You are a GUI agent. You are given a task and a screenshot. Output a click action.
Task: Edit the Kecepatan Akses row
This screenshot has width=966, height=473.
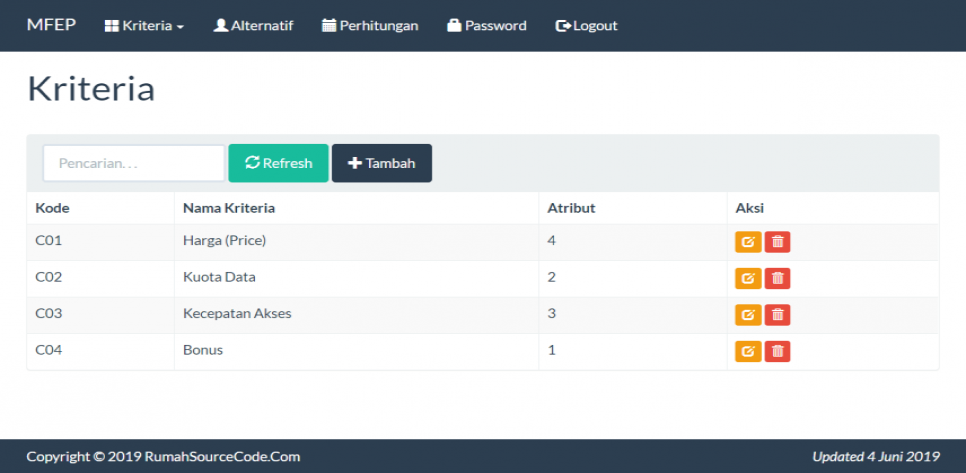[x=748, y=315]
